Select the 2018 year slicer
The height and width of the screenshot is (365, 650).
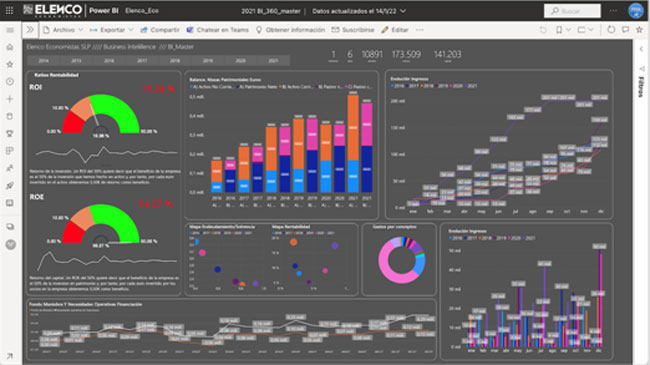[175, 61]
